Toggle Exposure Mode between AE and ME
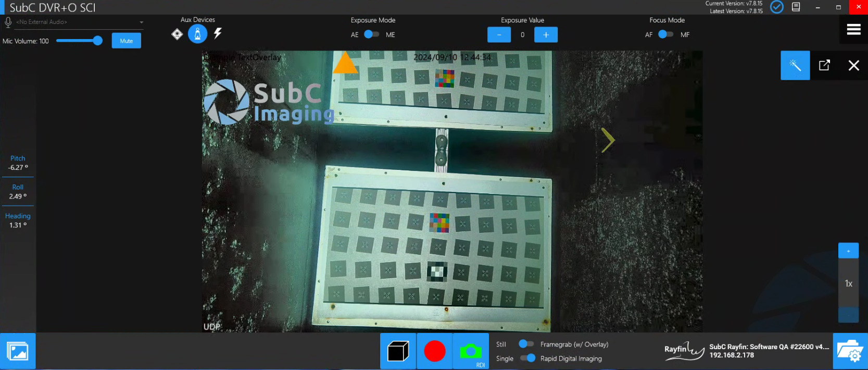Viewport: 868px width, 370px height. pos(371,34)
